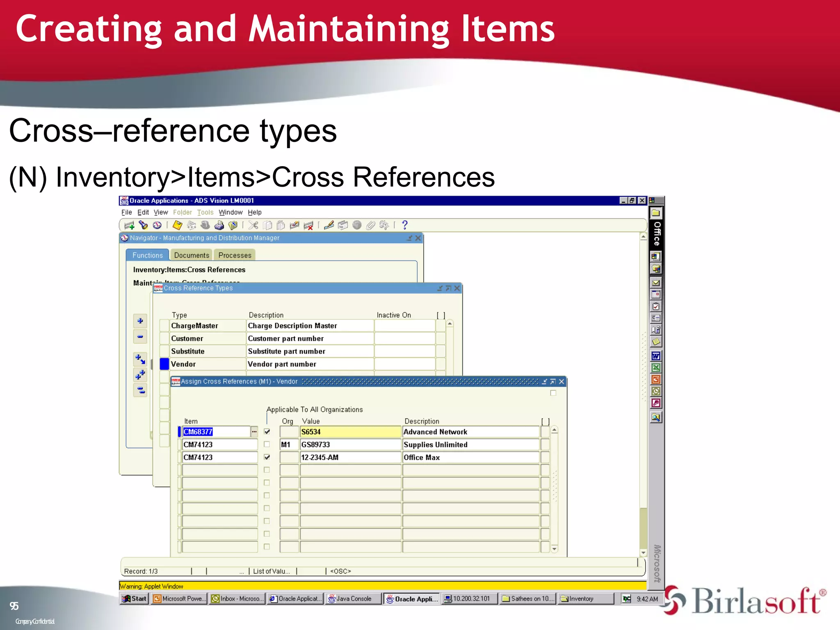Tick checkbox on the fifth cross reference row
This screenshot has width=840, height=630.
[x=267, y=482]
